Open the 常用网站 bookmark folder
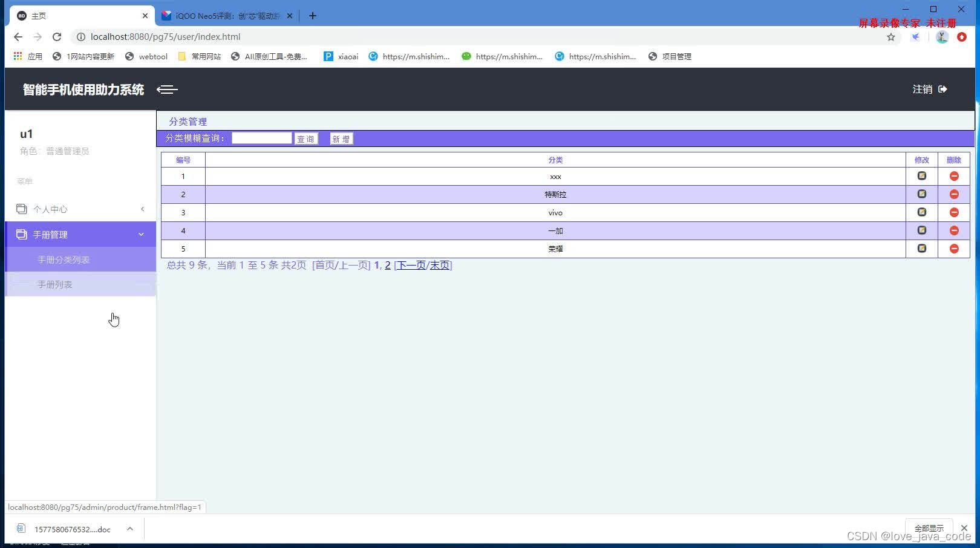Image resolution: width=980 pixels, height=548 pixels. point(200,56)
